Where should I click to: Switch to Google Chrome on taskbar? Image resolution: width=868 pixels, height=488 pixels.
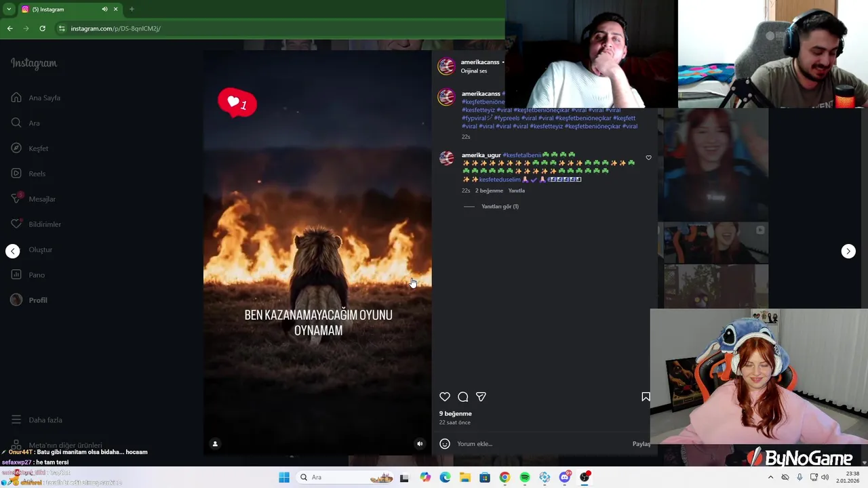(505, 477)
